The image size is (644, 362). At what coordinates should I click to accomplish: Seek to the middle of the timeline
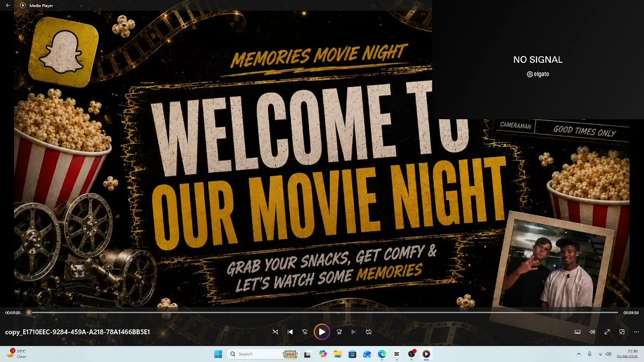323,313
